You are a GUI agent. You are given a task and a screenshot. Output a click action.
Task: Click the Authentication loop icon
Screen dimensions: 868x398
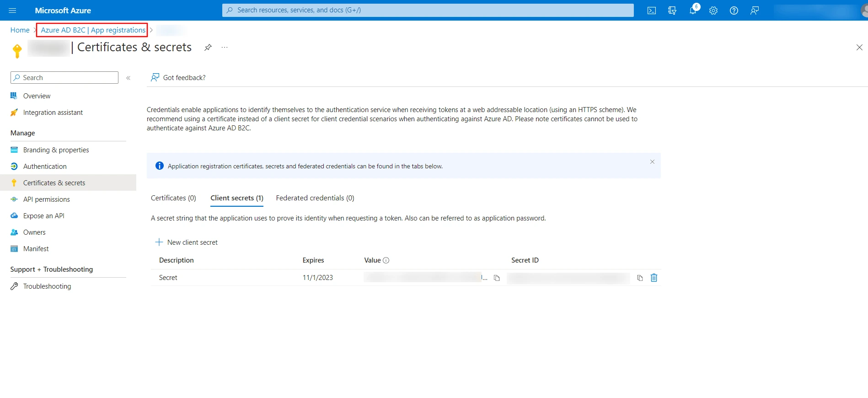coord(14,167)
